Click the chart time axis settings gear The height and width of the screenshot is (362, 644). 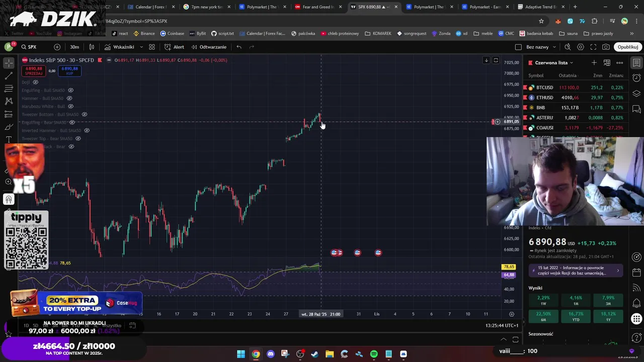[x=512, y=314]
